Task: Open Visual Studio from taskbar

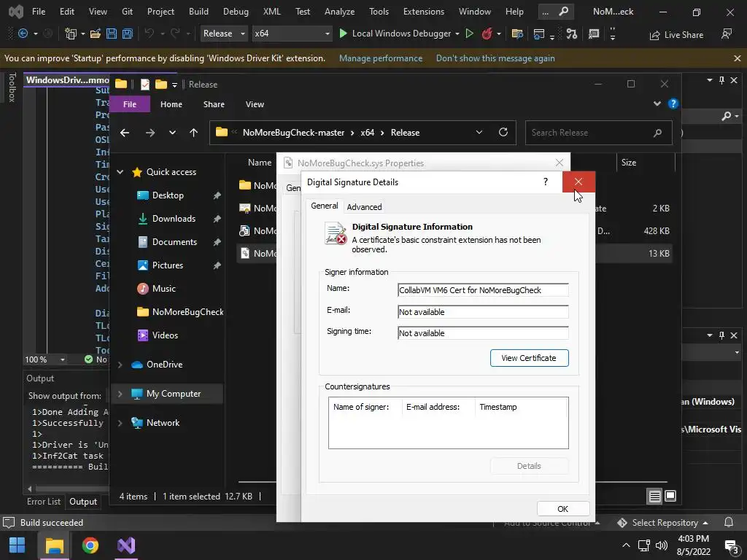Action: click(126, 545)
